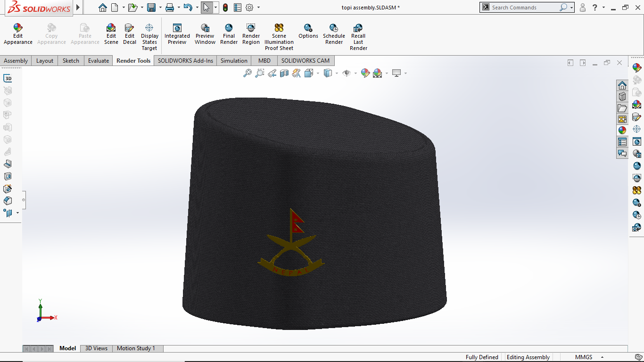Click the stoplight Rebuild icon

tap(225, 8)
